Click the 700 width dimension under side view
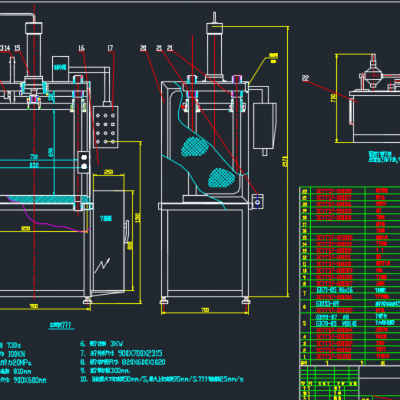The image size is (400, 400). [205, 310]
